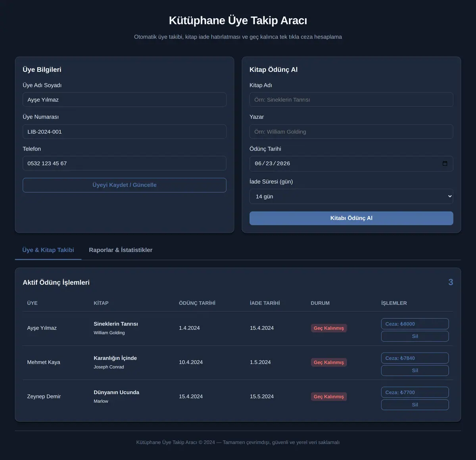Image resolution: width=476 pixels, height=460 pixels.
Task: Select the member name Ayşe Yılmaz in the table
Action: tap(42, 328)
